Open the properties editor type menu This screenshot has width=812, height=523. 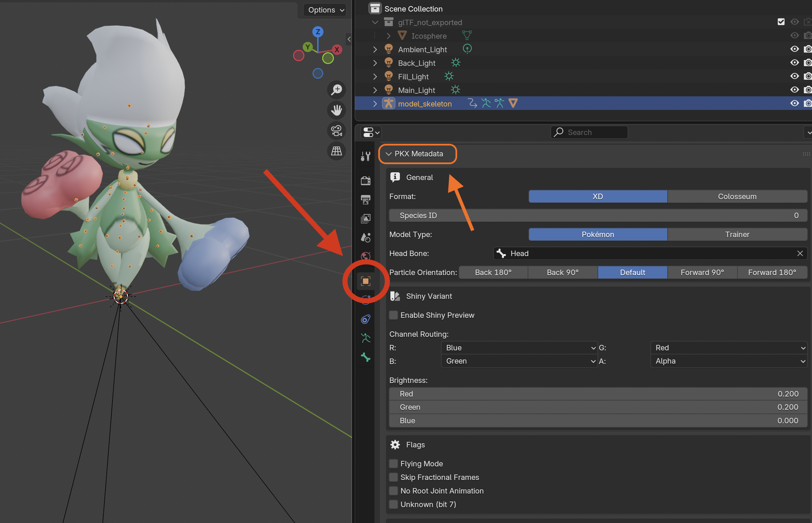pos(371,132)
